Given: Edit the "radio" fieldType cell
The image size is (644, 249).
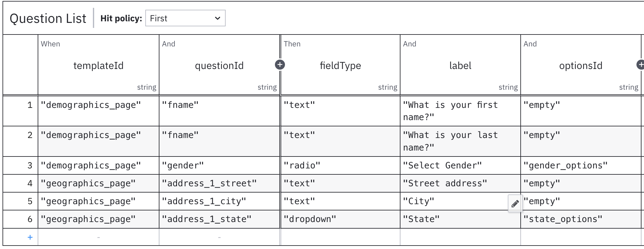Looking at the screenshot, I should (341, 165).
